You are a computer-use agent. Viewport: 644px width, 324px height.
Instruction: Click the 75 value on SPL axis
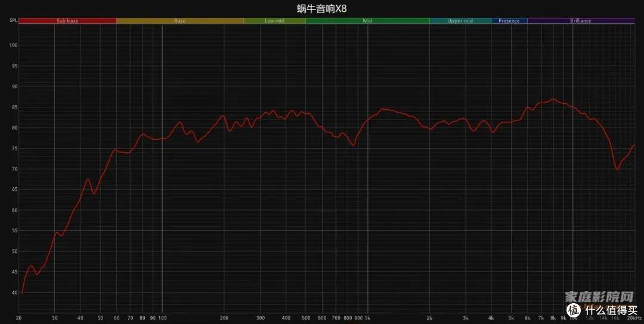click(15, 149)
